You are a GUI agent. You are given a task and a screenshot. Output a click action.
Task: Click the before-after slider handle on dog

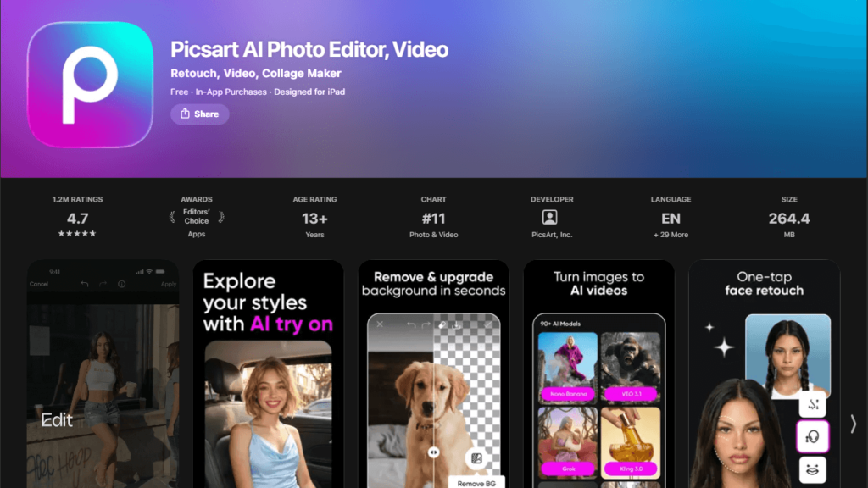click(433, 452)
